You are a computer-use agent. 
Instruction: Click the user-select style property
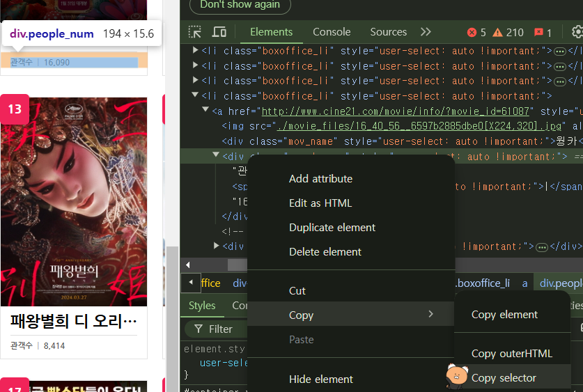click(224, 363)
